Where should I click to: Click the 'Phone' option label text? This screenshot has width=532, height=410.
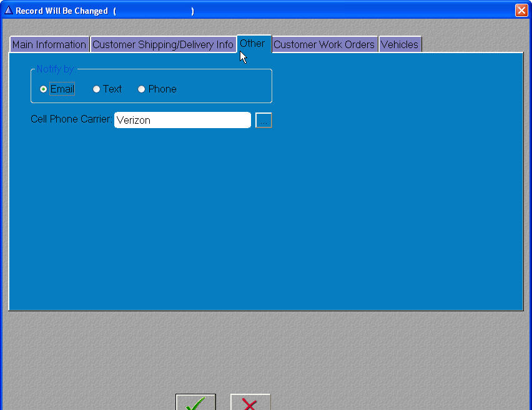click(162, 89)
